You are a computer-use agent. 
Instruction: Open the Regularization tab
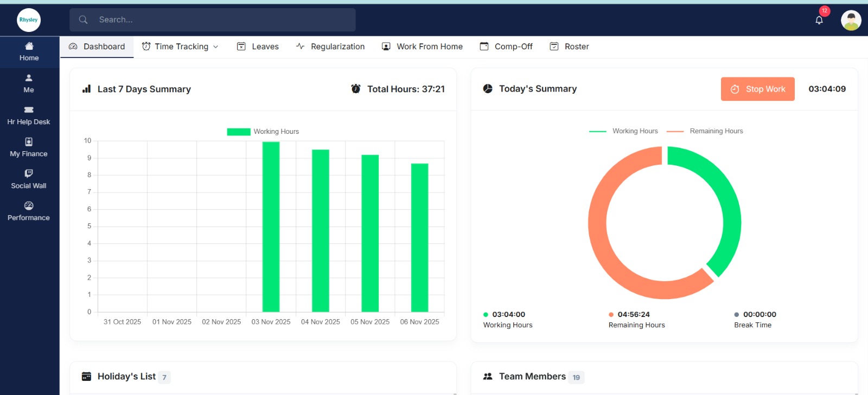[x=330, y=47]
